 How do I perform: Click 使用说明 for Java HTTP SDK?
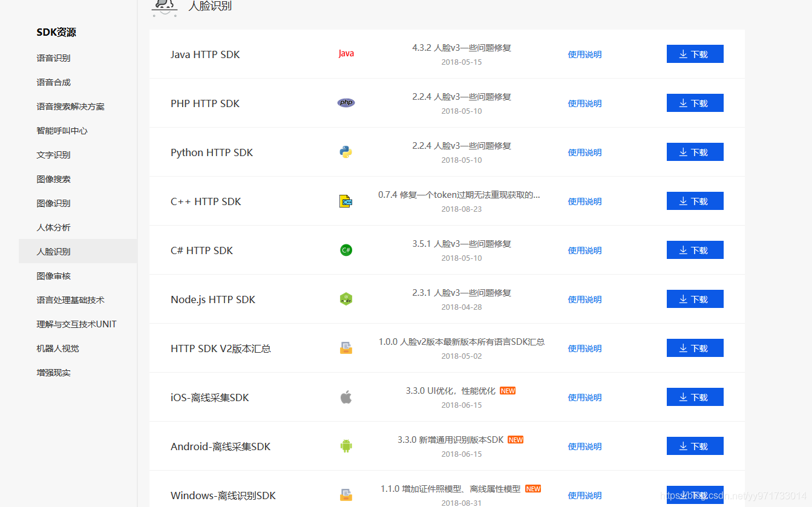click(584, 53)
